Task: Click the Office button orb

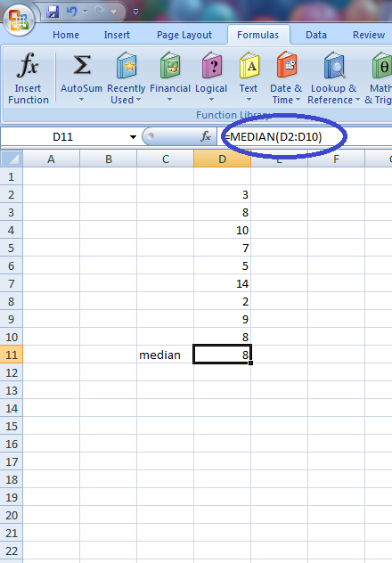Action: [x=19, y=20]
